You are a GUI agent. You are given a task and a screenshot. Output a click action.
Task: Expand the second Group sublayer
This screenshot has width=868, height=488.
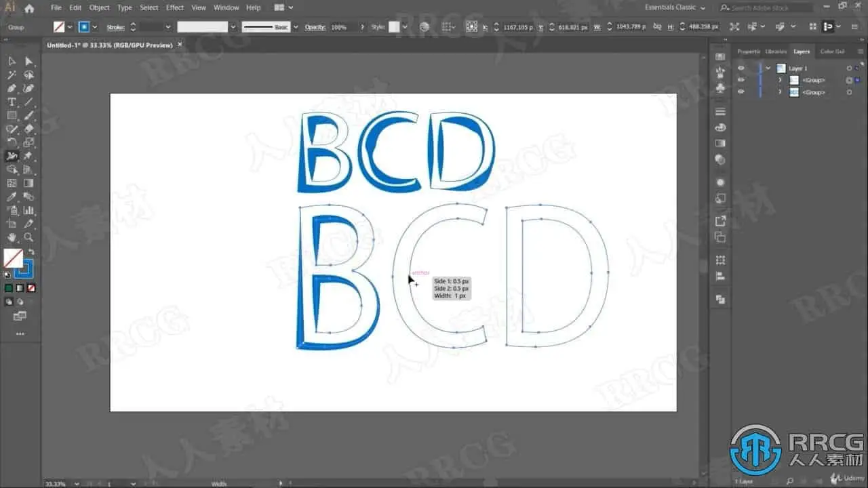pyautogui.click(x=780, y=91)
